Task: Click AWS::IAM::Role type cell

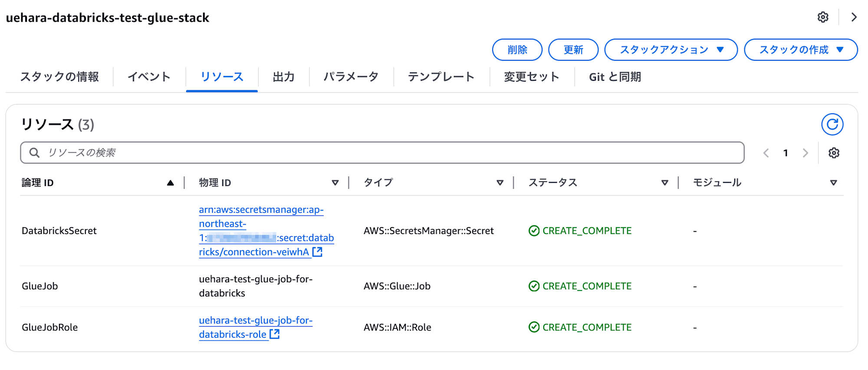Action: tap(397, 327)
